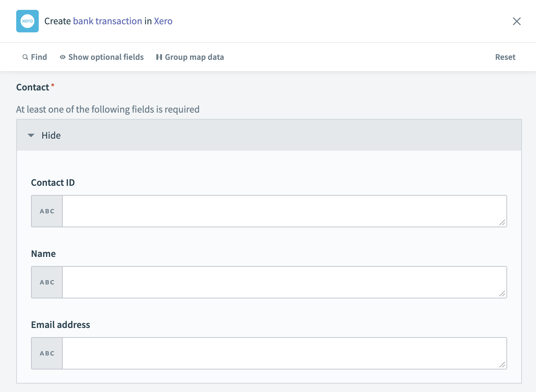Collapse the Contact section via Hide chevron
This screenshot has height=392, width=536.
(x=31, y=135)
